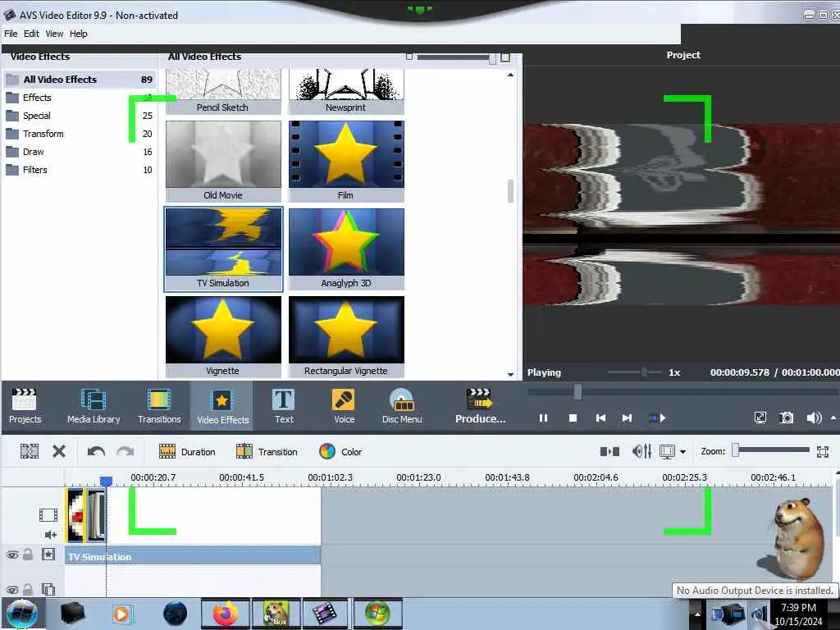Toggle lock on the video effects track

click(28, 555)
